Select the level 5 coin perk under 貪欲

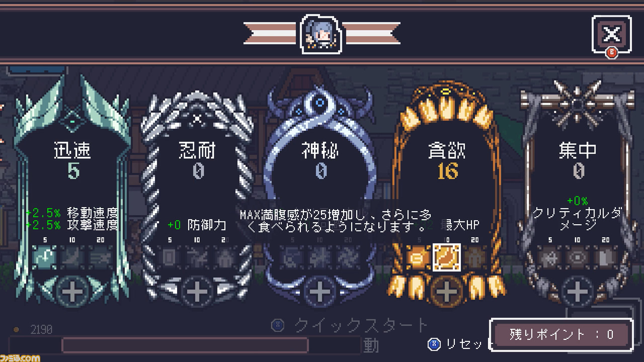pos(419,257)
